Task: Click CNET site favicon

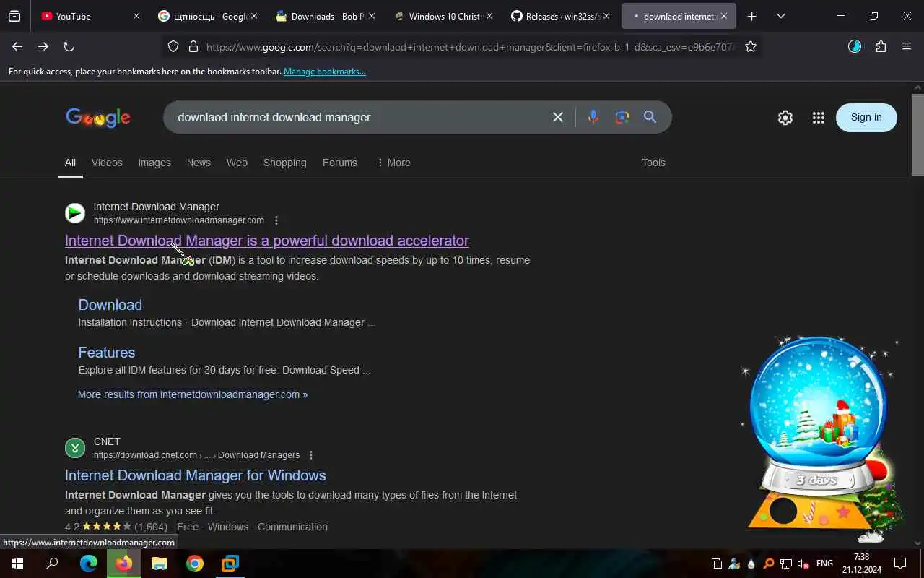Action: (75, 448)
